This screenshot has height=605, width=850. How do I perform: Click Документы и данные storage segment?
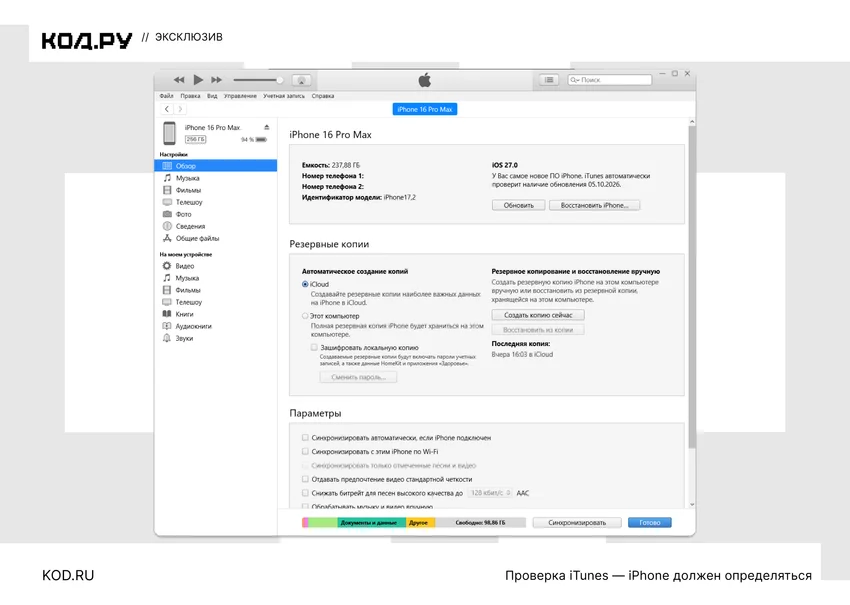pyautogui.click(x=371, y=523)
